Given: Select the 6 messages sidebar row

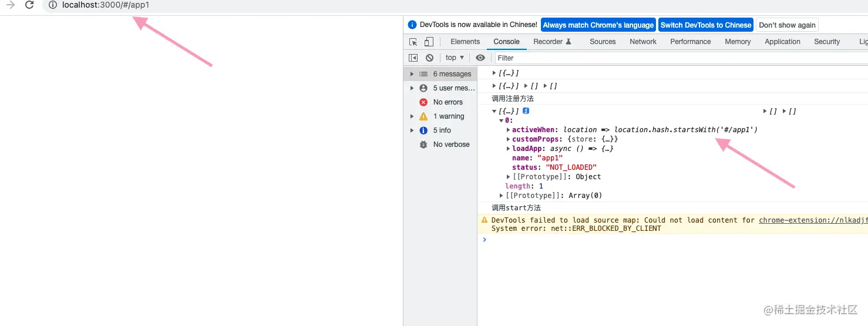Looking at the screenshot, I should point(440,74).
